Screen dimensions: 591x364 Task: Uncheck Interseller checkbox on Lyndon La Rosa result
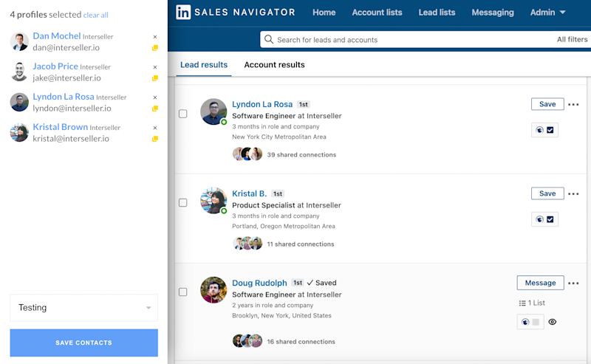(550, 130)
